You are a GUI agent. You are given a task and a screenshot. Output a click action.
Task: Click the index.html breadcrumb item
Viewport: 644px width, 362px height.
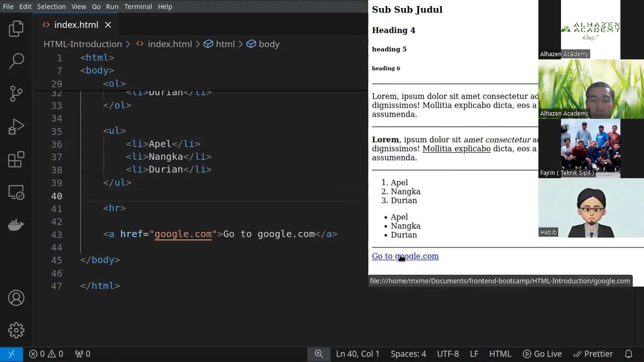(164, 44)
